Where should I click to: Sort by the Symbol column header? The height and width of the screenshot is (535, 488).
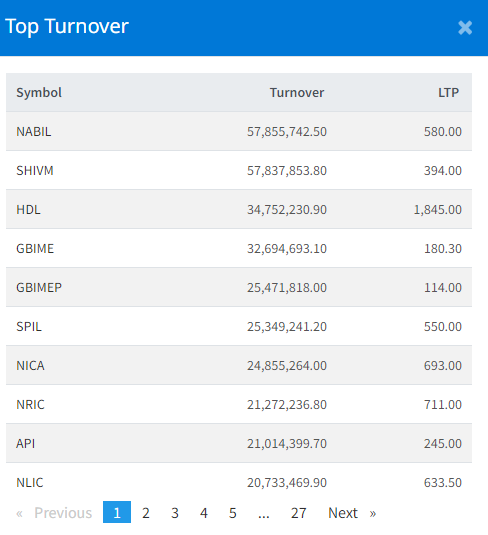click(x=39, y=92)
